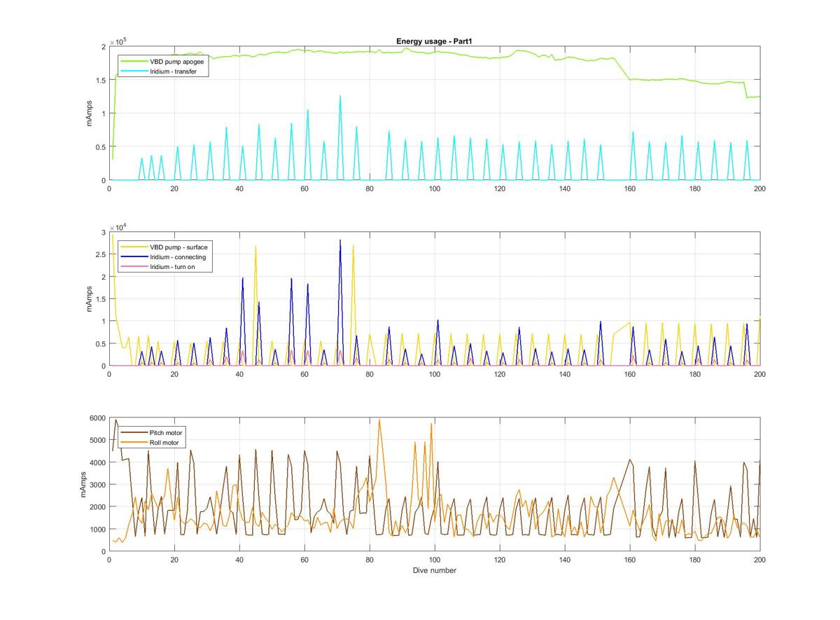This screenshot has height=620, width=840.
Task: Click the '×10^5' exponent label on the top plot
Action: pos(118,41)
